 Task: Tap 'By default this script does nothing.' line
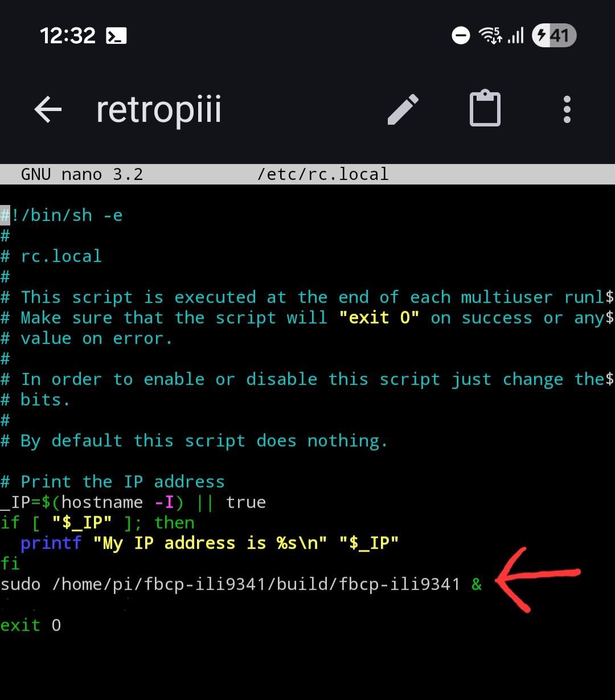tap(194, 441)
